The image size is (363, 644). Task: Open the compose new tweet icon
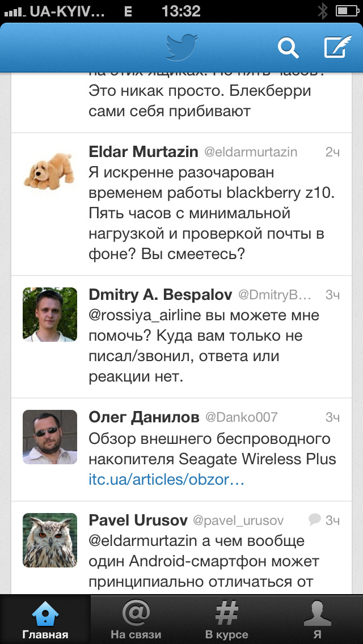(x=335, y=48)
